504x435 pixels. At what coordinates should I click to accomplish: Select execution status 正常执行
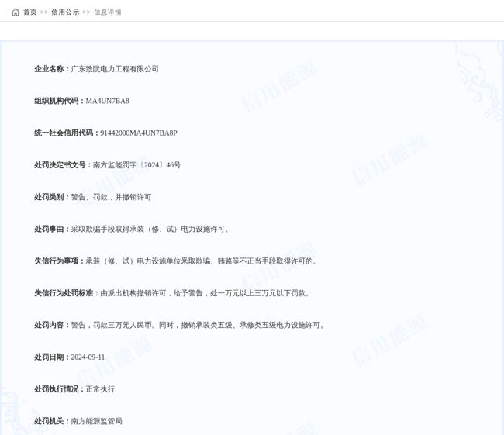(x=100, y=389)
